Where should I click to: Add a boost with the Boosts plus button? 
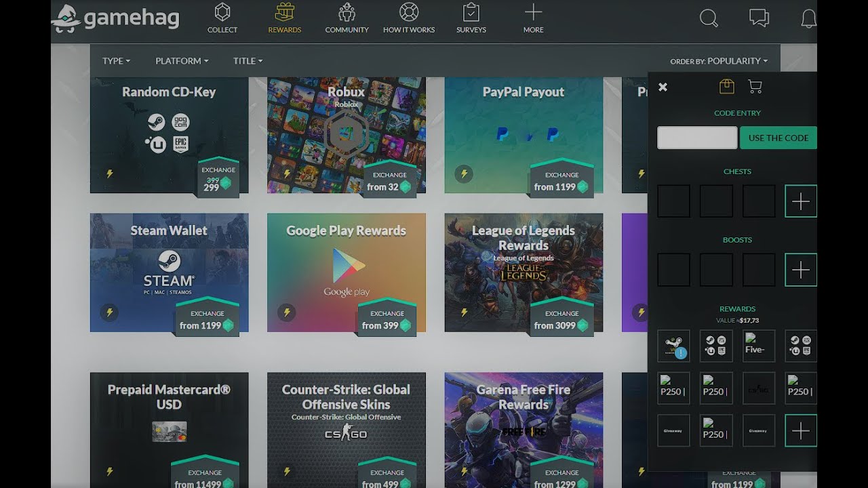click(x=801, y=270)
